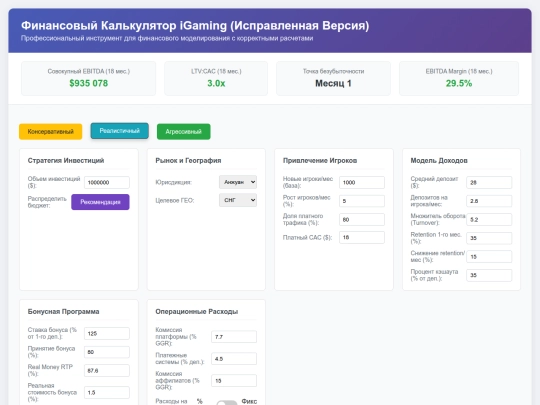Focus the Доля платного трафика input field
The image size is (540, 405).
coord(362,219)
